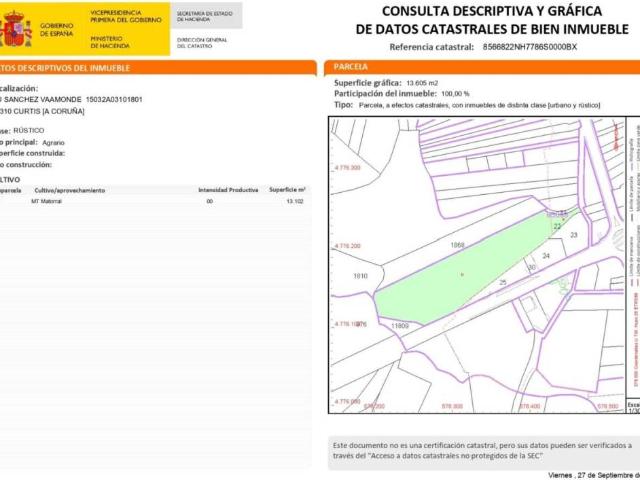Select the '100,00 %' participation value
The width and height of the screenshot is (640, 480).
pyautogui.click(x=455, y=94)
